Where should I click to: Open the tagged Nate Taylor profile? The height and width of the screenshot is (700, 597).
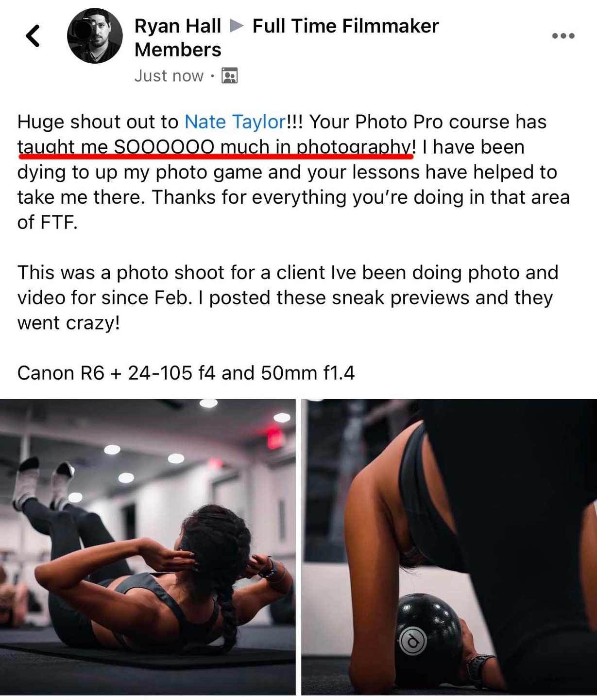235,122
